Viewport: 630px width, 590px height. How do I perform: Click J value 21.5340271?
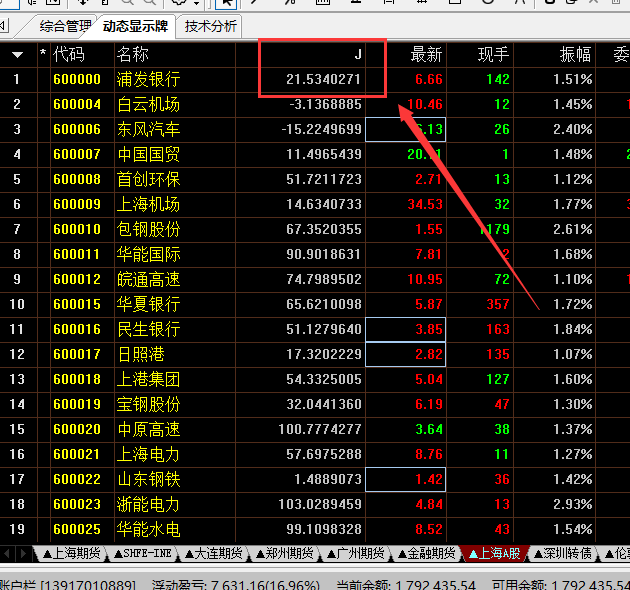[323, 79]
